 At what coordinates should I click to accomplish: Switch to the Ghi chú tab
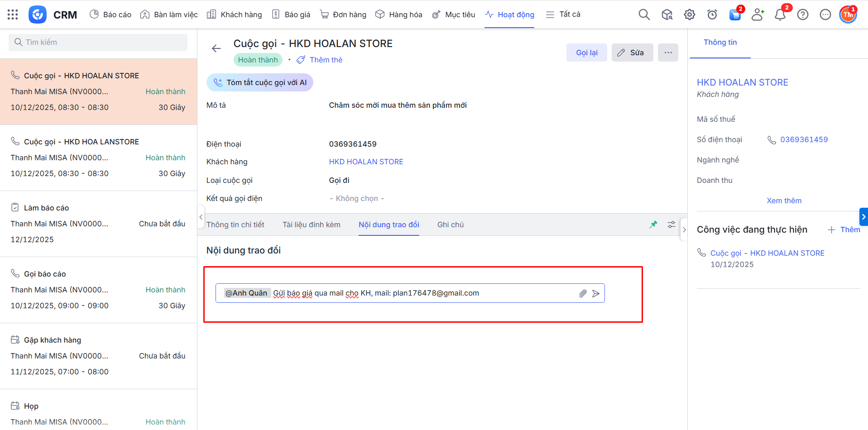450,225
